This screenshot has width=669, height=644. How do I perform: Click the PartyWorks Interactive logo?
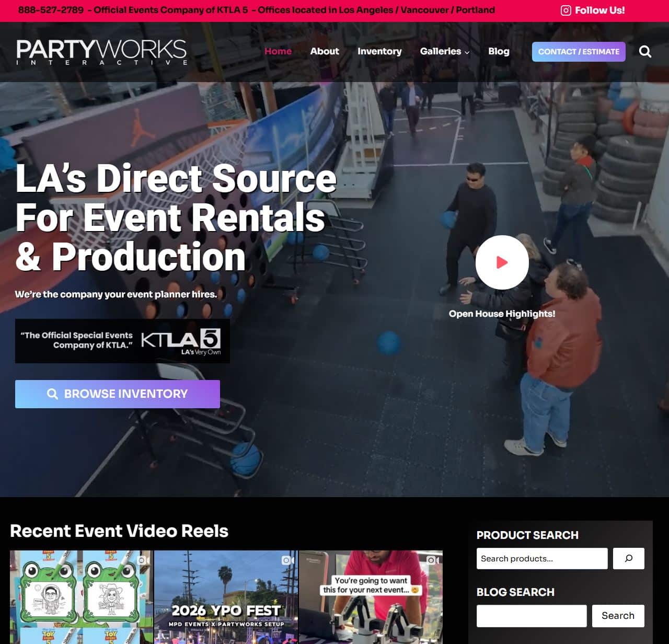click(101, 52)
